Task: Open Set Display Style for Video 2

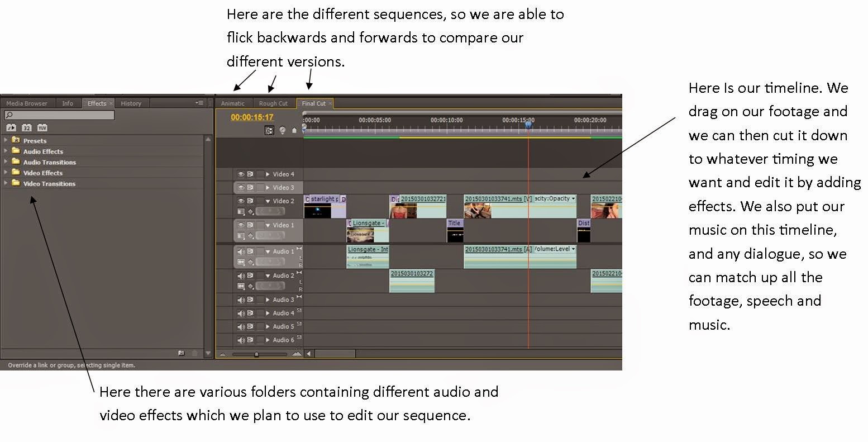Action: pos(241,212)
